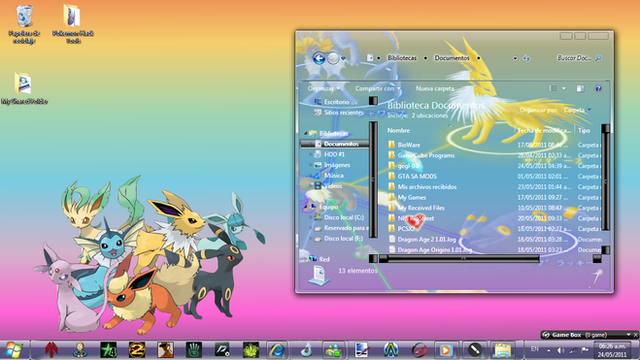
Task: Open the Game Box gadget dropdown arrow
Action: [628, 335]
